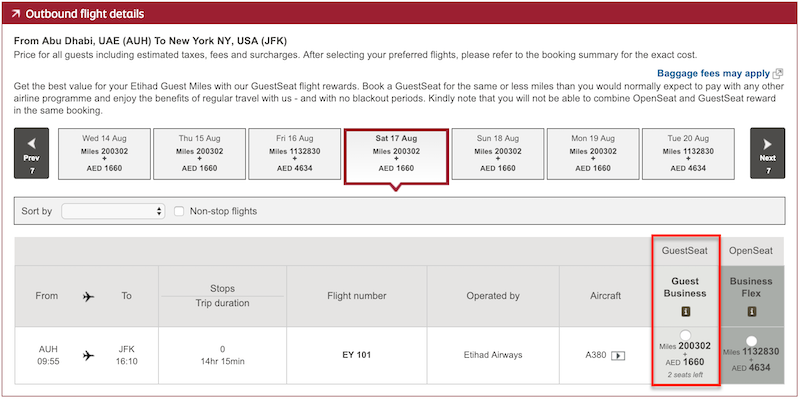Click the Aircraft column header
Image resolution: width=800 pixels, height=399 pixels.
pos(606,296)
